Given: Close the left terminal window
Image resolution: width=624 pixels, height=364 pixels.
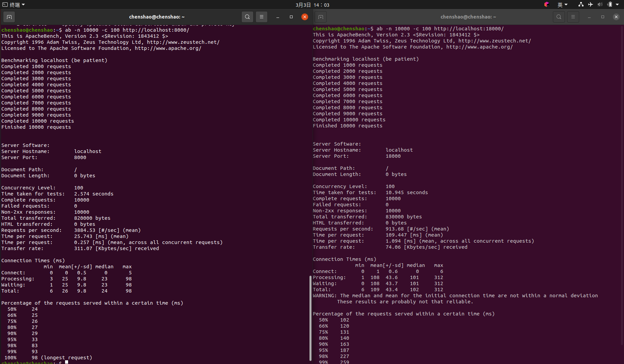Looking at the screenshot, I should tap(305, 17).
